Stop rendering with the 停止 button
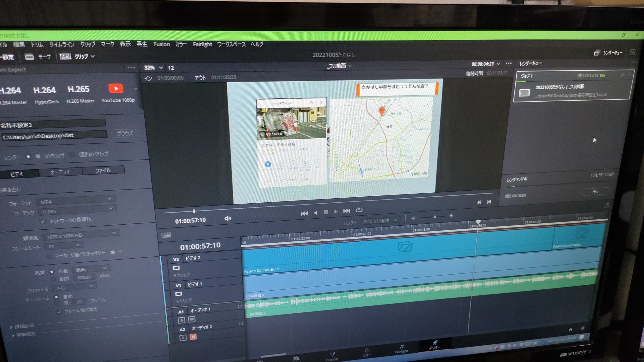This screenshot has height=362, width=644. point(596,191)
